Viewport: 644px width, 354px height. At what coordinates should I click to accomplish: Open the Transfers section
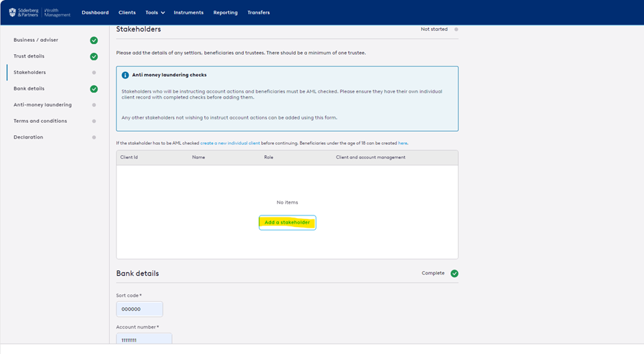tap(258, 12)
